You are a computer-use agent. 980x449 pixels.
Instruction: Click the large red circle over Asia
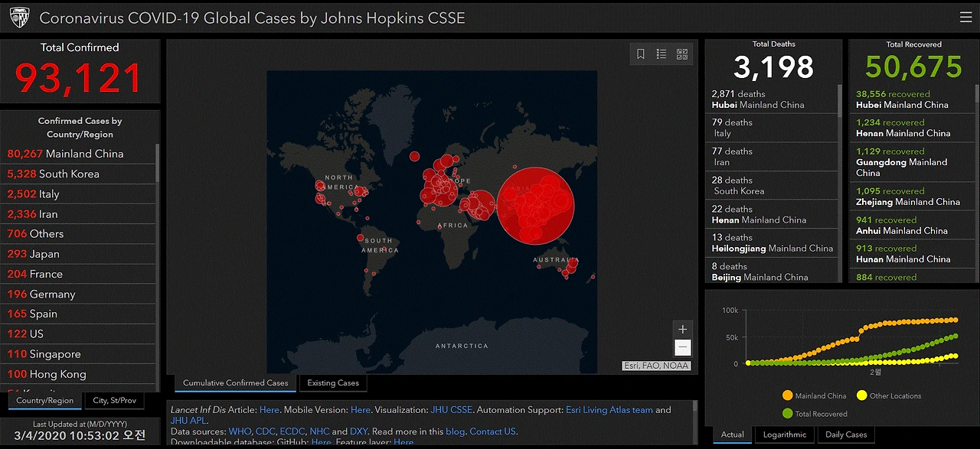535,204
